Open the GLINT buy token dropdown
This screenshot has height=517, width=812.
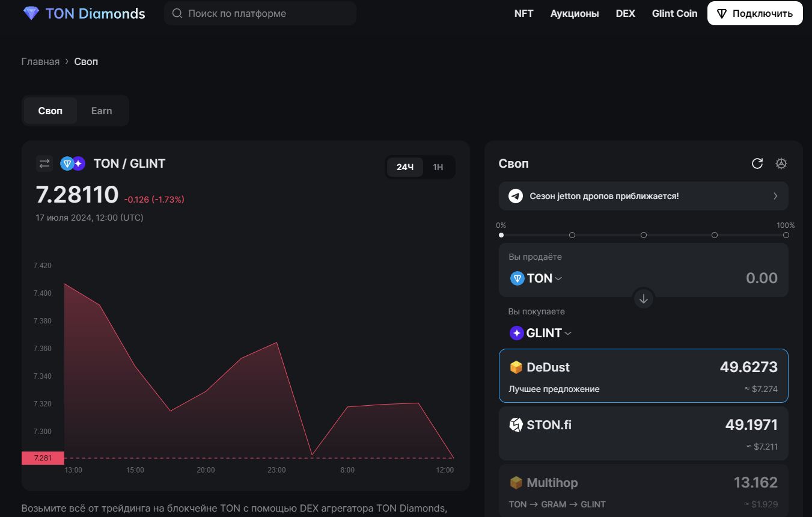[x=541, y=333]
